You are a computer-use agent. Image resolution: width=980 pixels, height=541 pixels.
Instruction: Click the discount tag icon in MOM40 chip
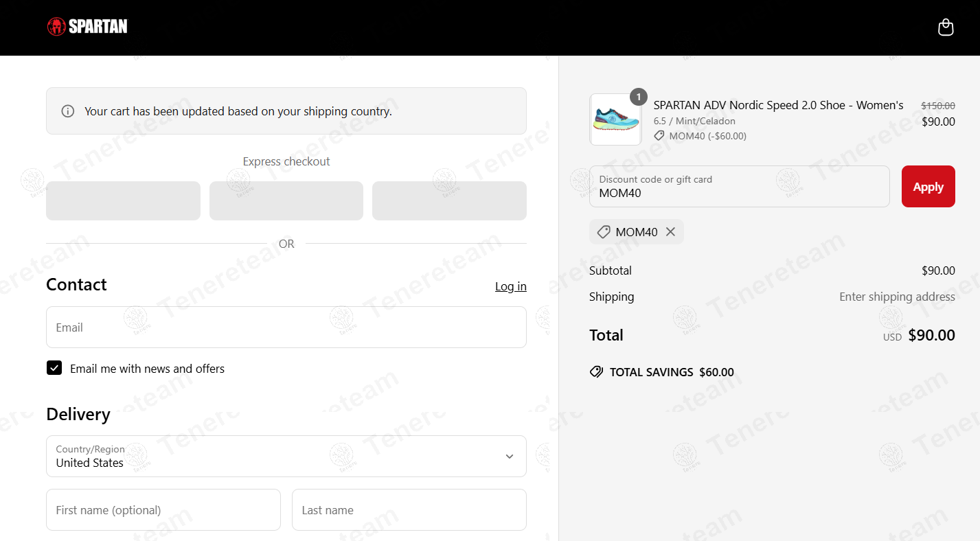coord(604,232)
